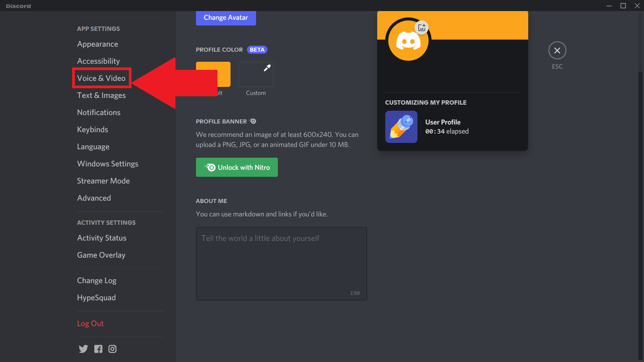Click the camera icon on the profile avatar

click(x=422, y=28)
